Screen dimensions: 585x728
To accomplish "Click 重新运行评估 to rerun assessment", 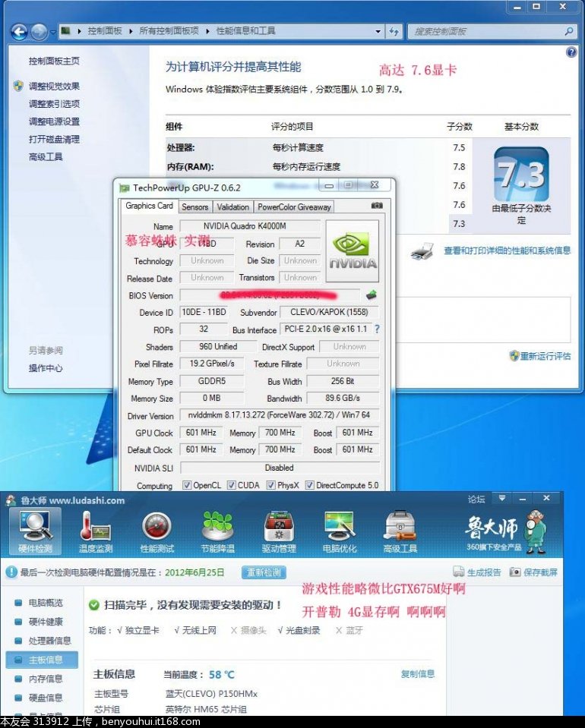I will point(545,356).
